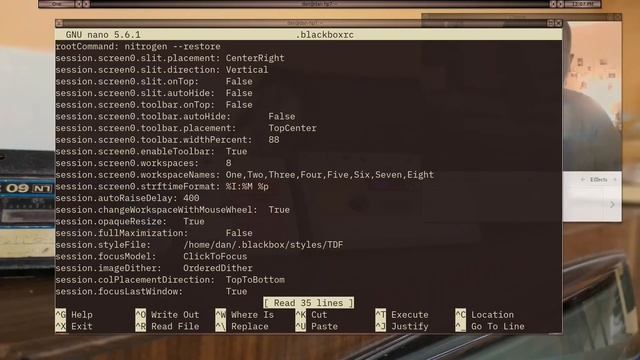Click the ^W Where Is shortcut
640x360 pixels.
click(244, 315)
